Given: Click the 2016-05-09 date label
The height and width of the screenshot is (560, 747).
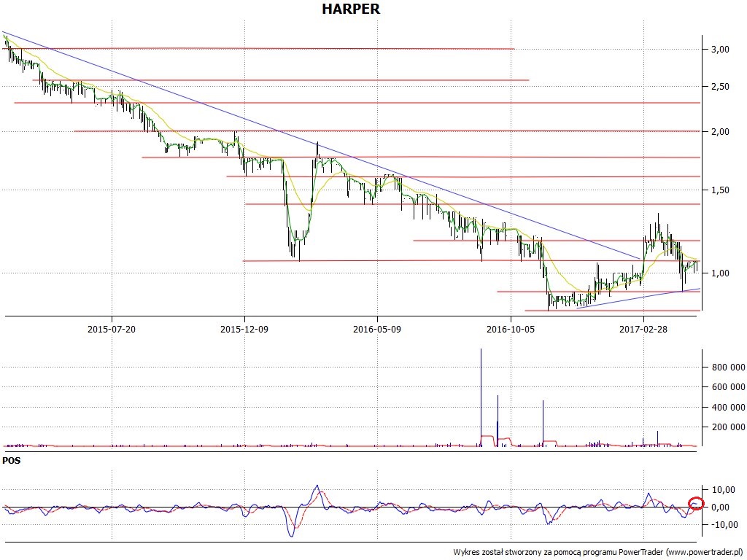Looking at the screenshot, I should click(377, 329).
